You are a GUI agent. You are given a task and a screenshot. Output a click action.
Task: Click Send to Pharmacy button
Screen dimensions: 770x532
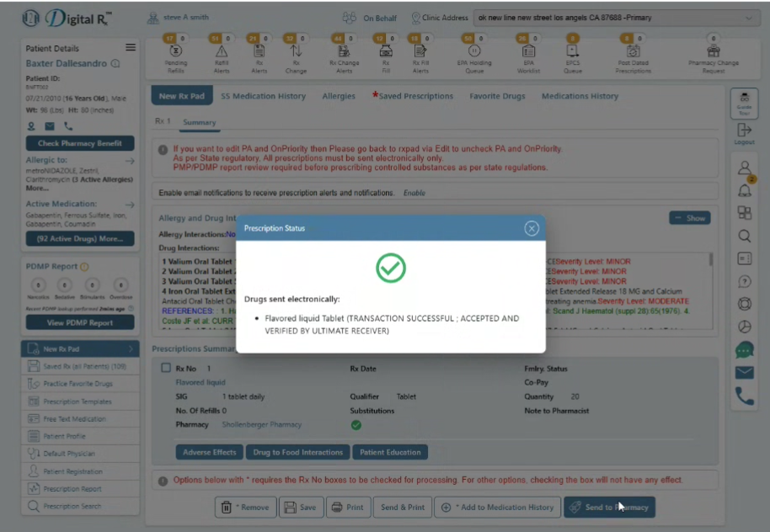[609, 507]
